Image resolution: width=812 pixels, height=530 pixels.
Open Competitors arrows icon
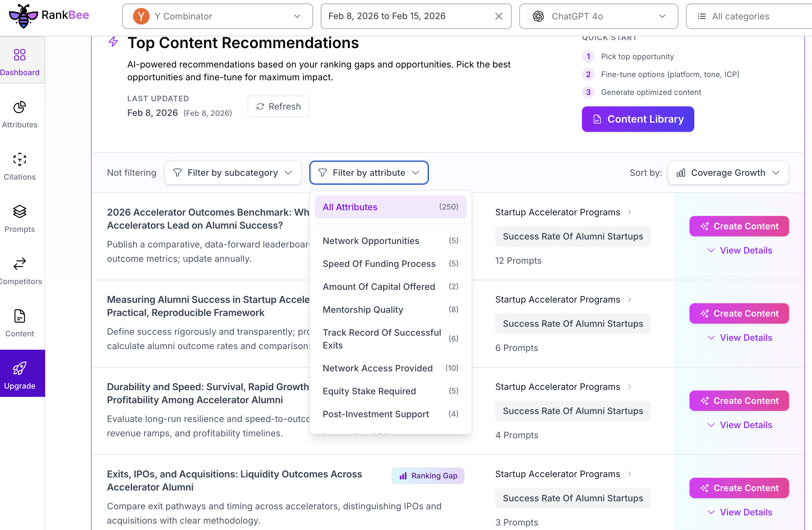tap(19, 264)
